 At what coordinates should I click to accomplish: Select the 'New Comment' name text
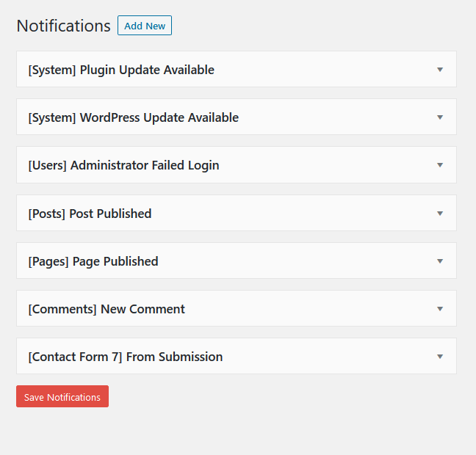(143, 309)
